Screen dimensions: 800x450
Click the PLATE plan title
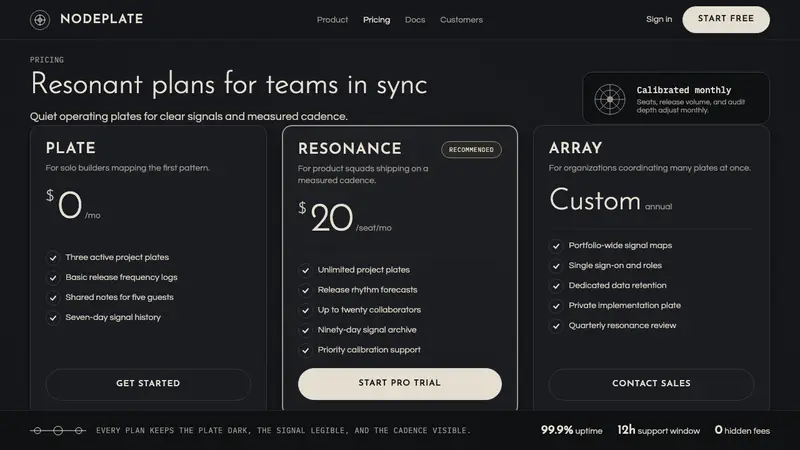(x=70, y=148)
